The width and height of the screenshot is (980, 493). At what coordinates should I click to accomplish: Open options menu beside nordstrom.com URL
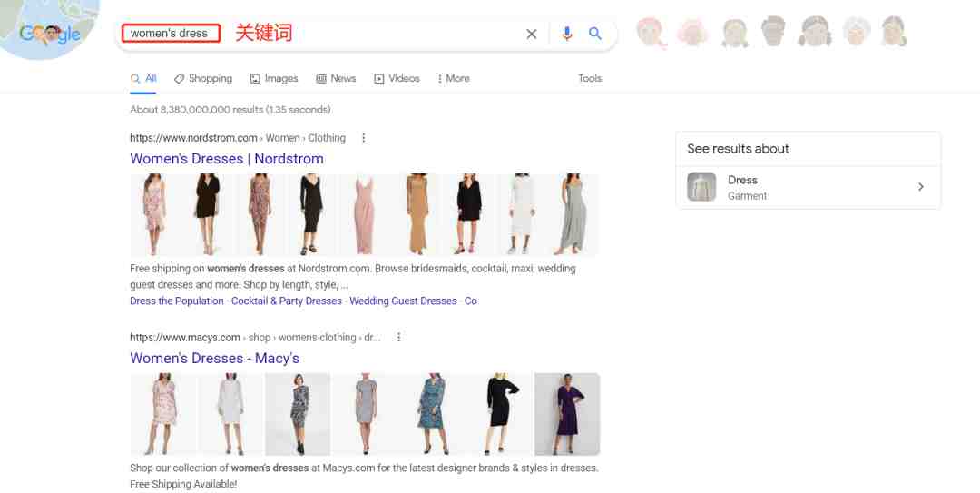tap(364, 138)
